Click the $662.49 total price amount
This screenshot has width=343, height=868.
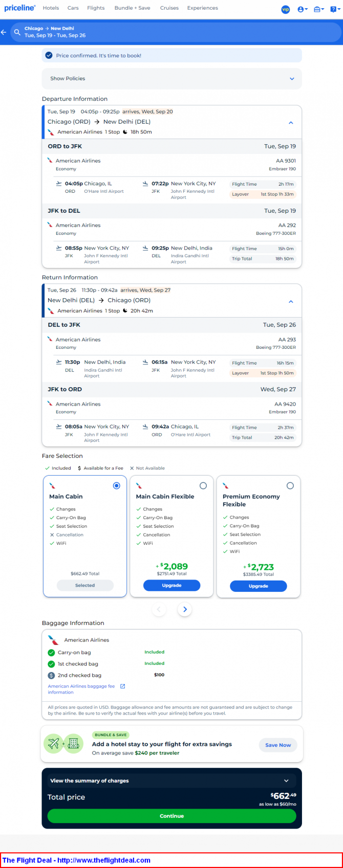(283, 796)
